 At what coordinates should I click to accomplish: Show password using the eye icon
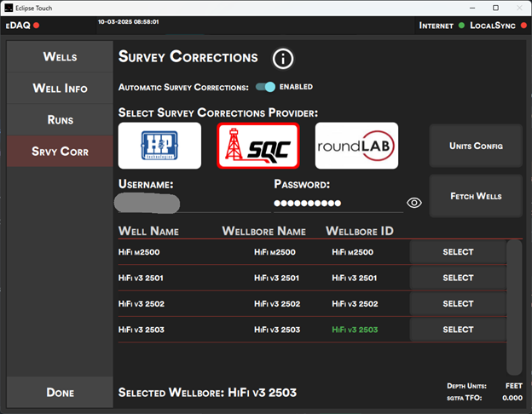pyautogui.click(x=414, y=203)
